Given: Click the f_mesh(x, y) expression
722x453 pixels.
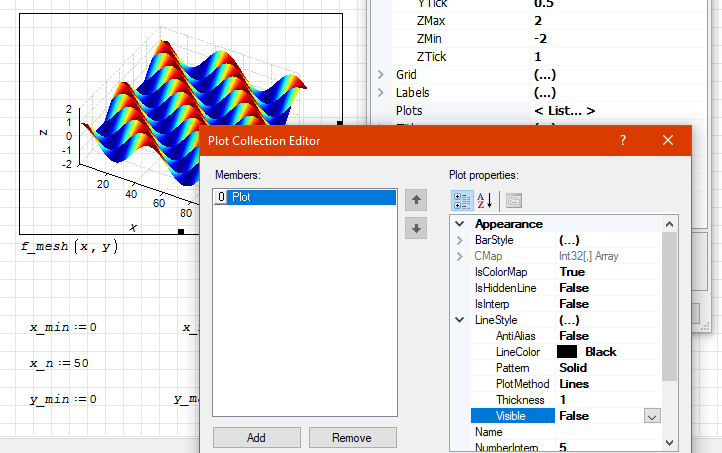Looking at the screenshot, I should [70, 247].
